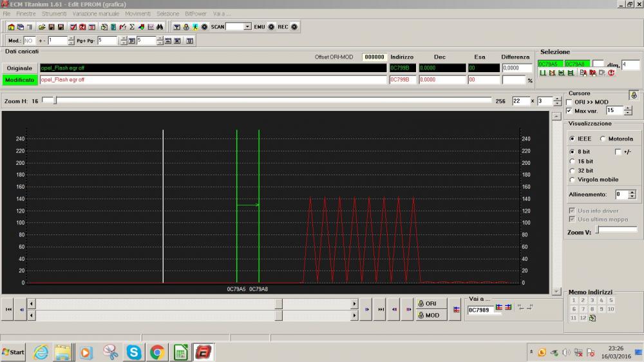Toggle the +/- signed checkbox
This screenshot has height=362, width=644.
[618, 152]
